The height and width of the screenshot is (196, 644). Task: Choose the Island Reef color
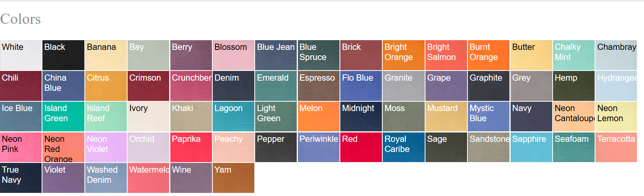tap(106, 116)
